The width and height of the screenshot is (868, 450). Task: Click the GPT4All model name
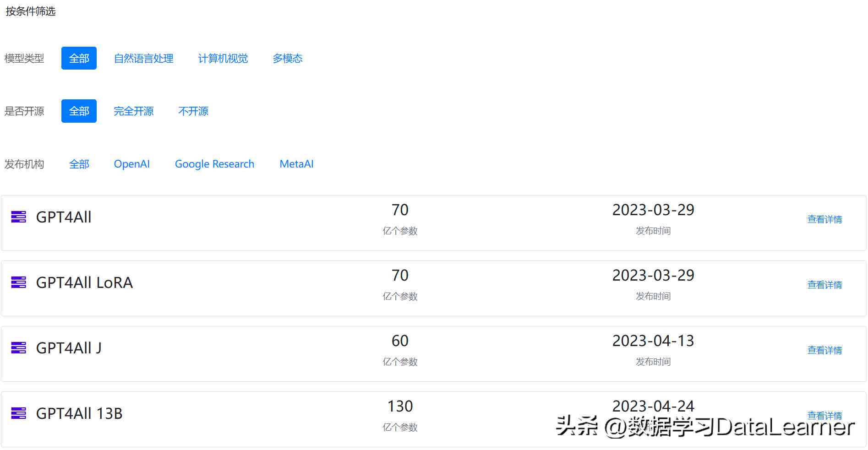click(x=64, y=217)
